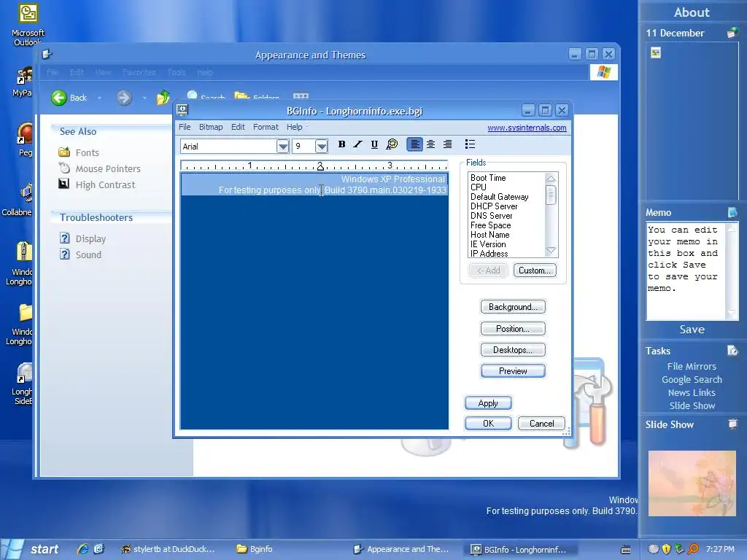Screen dimensions: 747x560
Task: Toggle bullet list formatting
Action: 470,144
